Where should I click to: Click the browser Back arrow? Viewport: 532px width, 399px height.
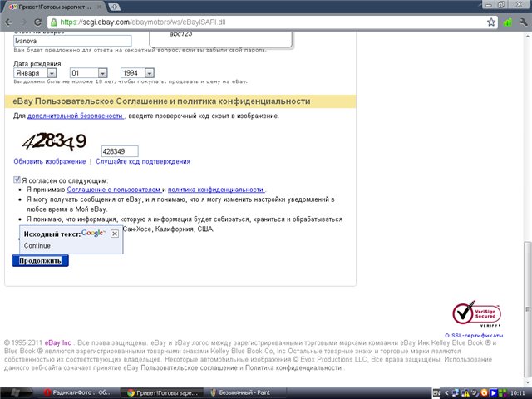tap(9, 22)
